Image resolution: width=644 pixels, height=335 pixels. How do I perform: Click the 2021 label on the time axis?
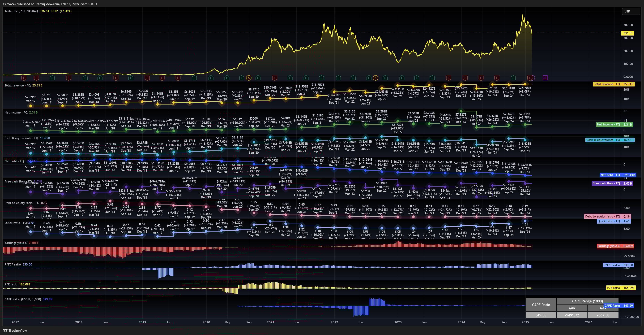(x=270, y=322)
